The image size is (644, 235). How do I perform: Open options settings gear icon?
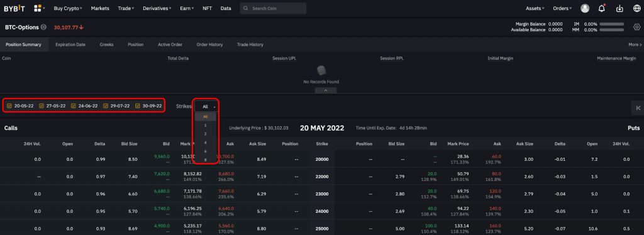click(636, 27)
